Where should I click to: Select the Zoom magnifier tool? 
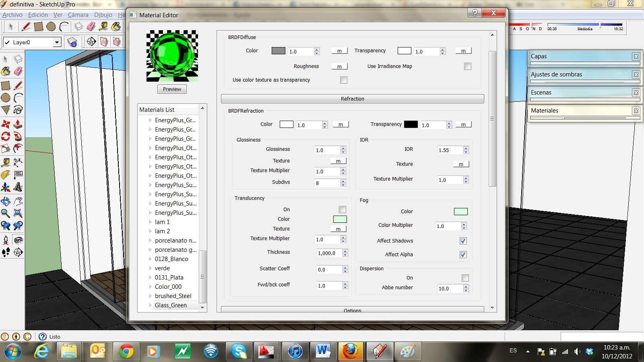[6, 213]
